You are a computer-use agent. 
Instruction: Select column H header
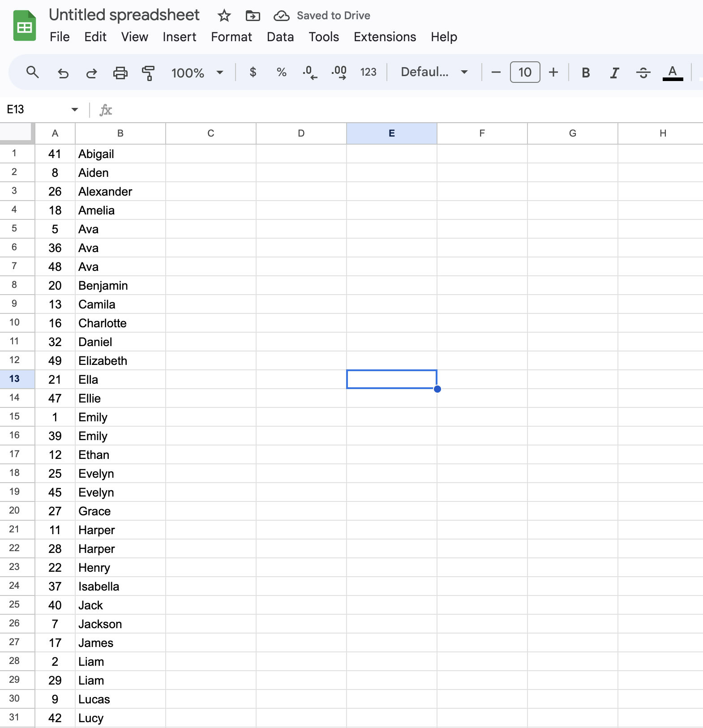click(x=661, y=133)
